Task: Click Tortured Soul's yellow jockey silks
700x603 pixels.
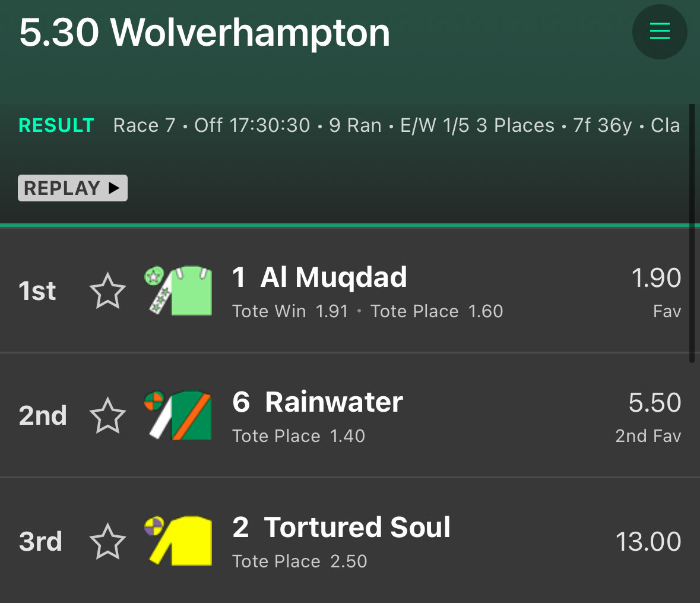Action: pos(179,541)
